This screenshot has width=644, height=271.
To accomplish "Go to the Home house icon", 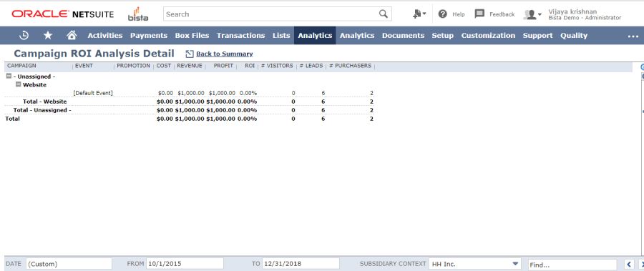I will (72, 35).
